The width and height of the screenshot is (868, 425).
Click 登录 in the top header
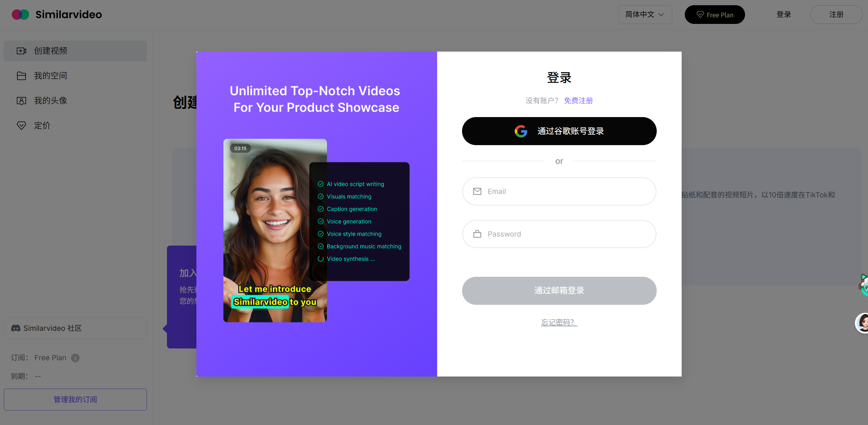point(783,15)
